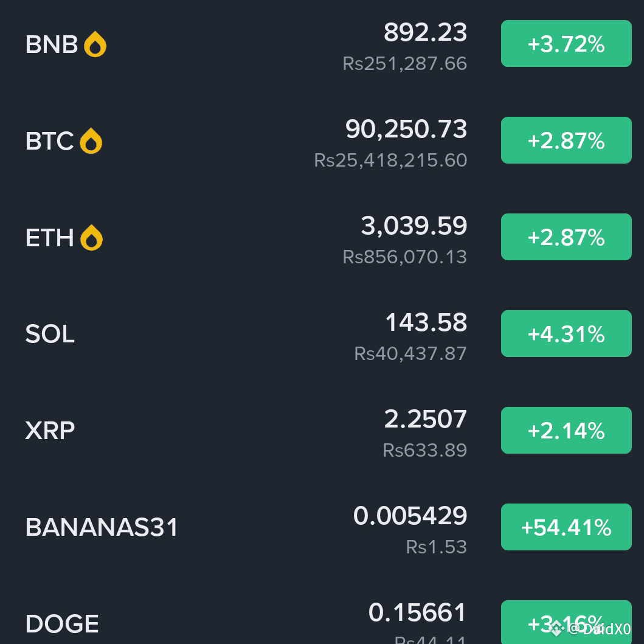The height and width of the screenshot is (644, 644).
Task: Click ETH's +2.87% change button
Action: (x=566, y=237)
